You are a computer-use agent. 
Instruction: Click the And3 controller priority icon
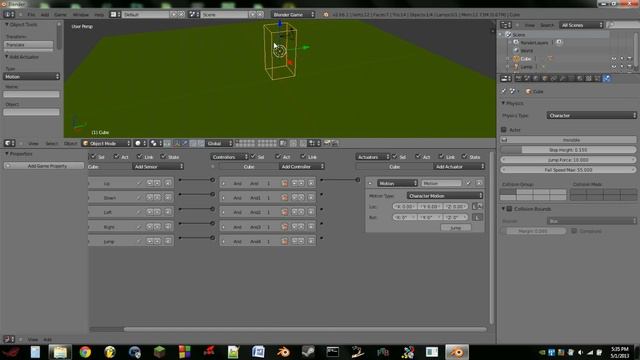click(x=284, y=227)
